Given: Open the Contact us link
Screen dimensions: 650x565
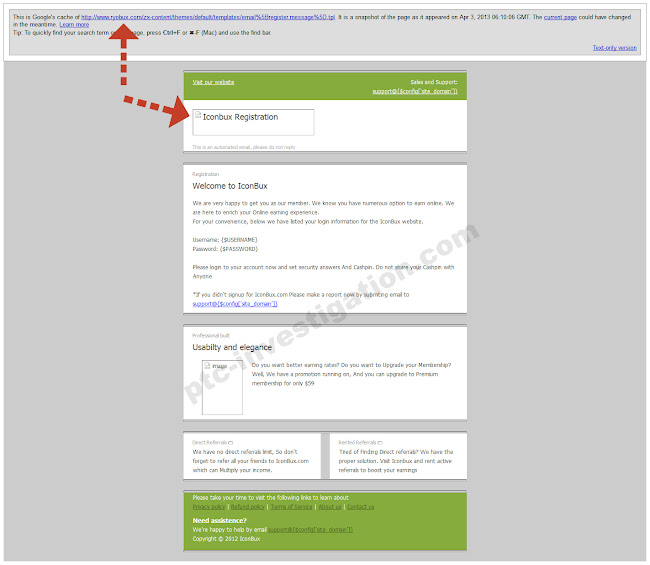Looking at the screenshot, I should click(x=360, y=507).
